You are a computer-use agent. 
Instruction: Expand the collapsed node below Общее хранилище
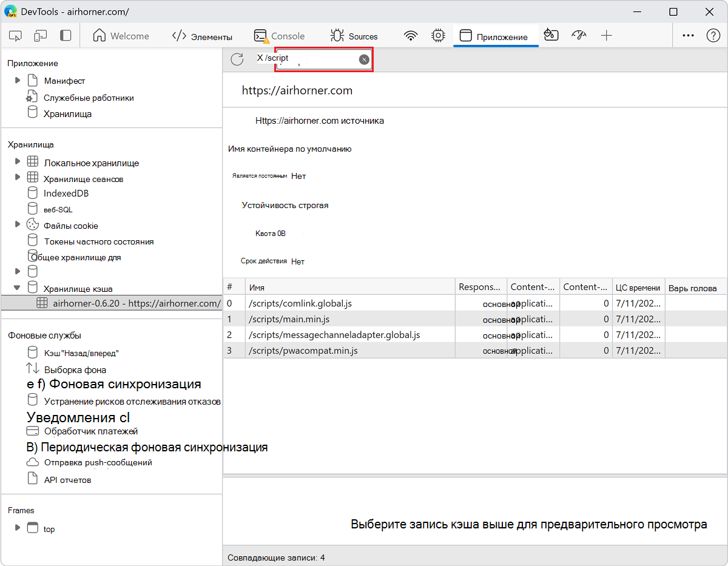pyautogui.click(x=17, y=271)
